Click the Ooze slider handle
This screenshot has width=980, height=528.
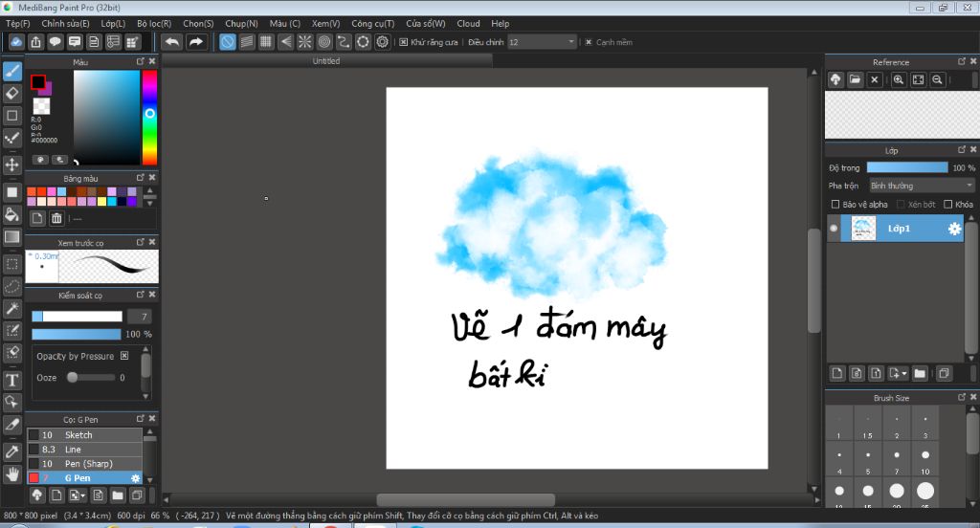click(x=72, y=378)
